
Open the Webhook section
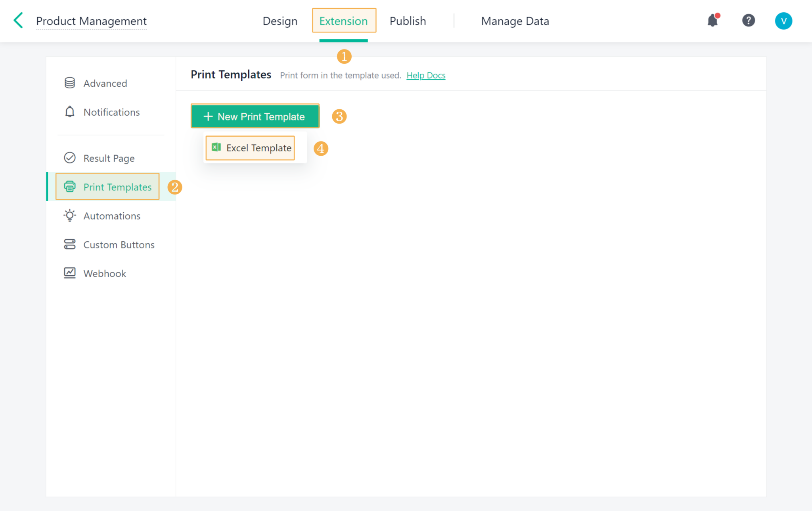point(104,273)
